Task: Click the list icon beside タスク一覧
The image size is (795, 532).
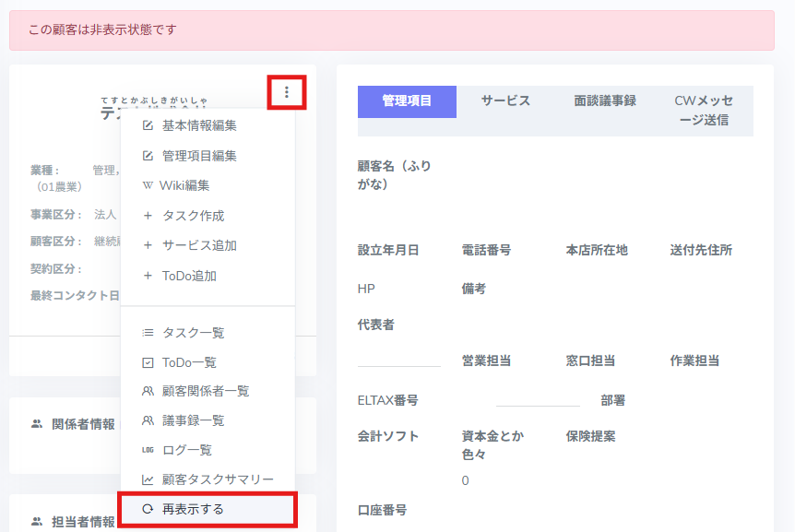Action: [x=148, y=333]
